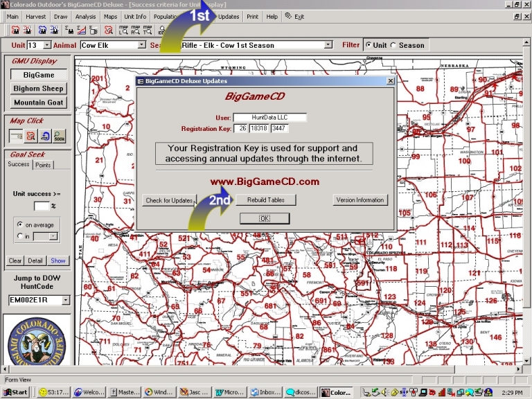Click the Version Information button
The height and width of the screenshot is (399, 532).
[360, 199]
